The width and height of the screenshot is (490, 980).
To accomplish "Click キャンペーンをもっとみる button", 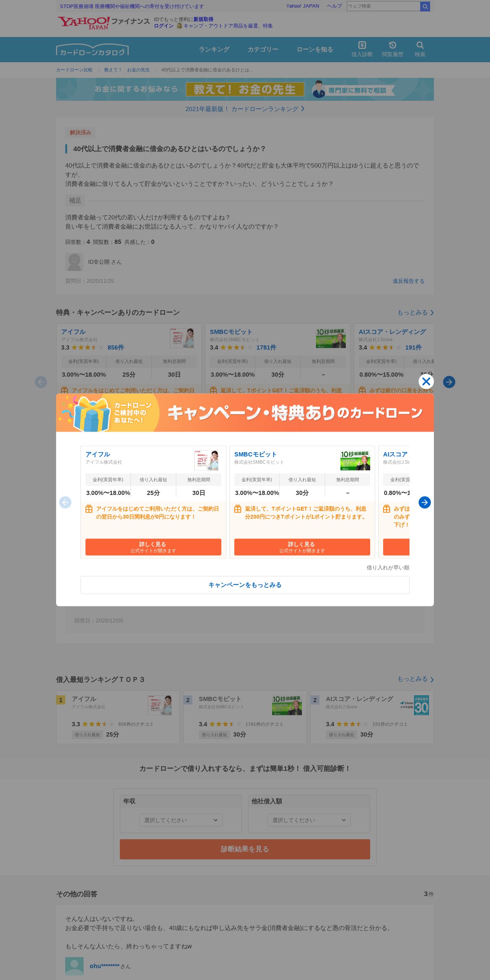I will click(245, 585).
